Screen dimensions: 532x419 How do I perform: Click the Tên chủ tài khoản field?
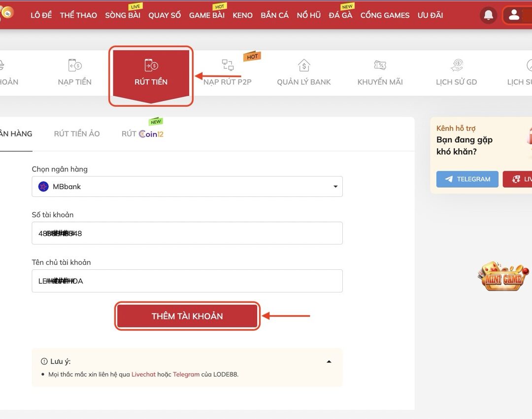point(187,281)
